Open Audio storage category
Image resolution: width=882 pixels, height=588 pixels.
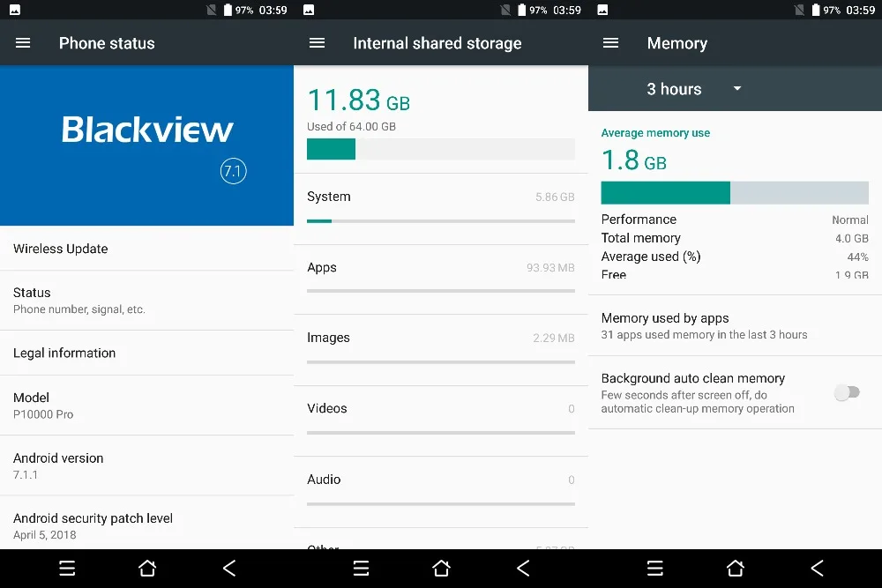pyautogui.click(x=441, y=492)
